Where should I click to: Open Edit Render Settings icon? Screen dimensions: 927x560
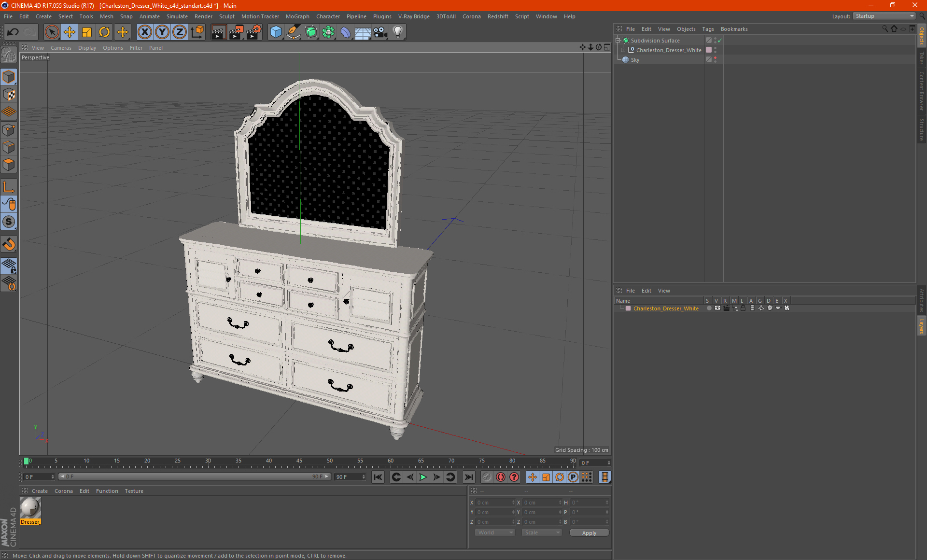[x=254, y=32]
